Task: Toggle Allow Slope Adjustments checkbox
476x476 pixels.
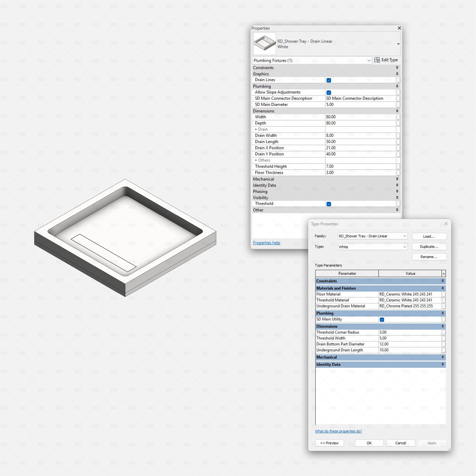Action: (x=329, y=92)
